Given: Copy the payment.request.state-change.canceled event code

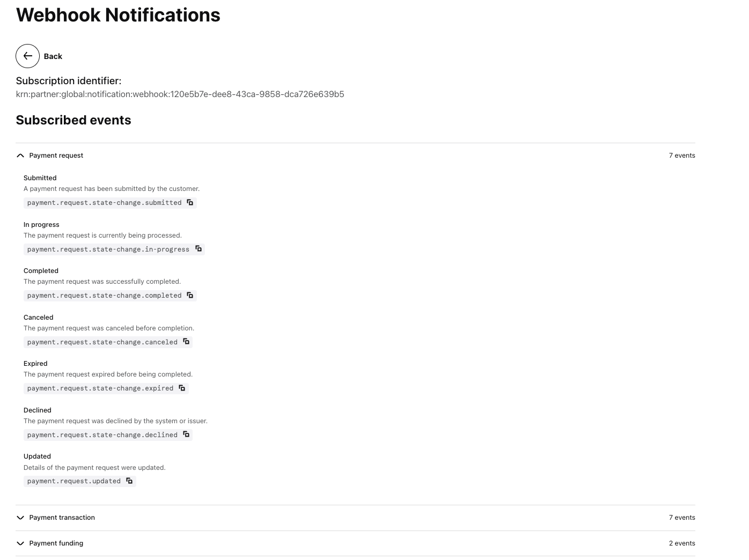Looking at the screenshot, I should tap(186, 342).
